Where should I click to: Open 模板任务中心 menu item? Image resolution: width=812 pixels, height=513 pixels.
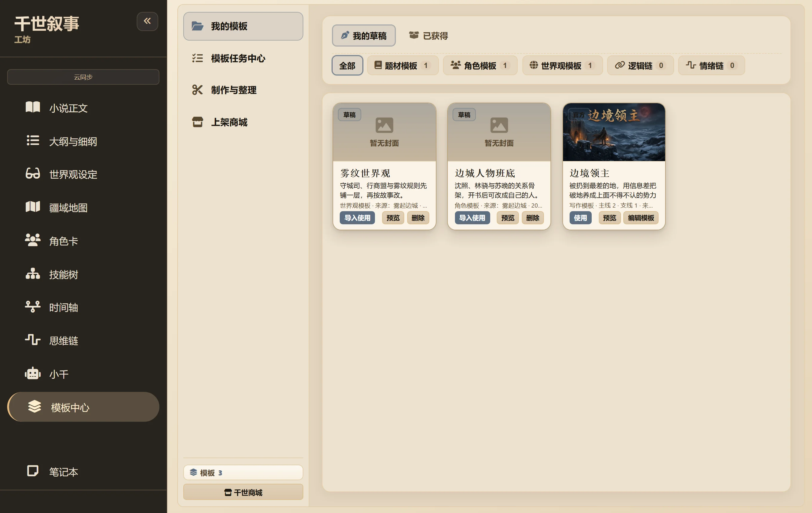pos(243,58)
